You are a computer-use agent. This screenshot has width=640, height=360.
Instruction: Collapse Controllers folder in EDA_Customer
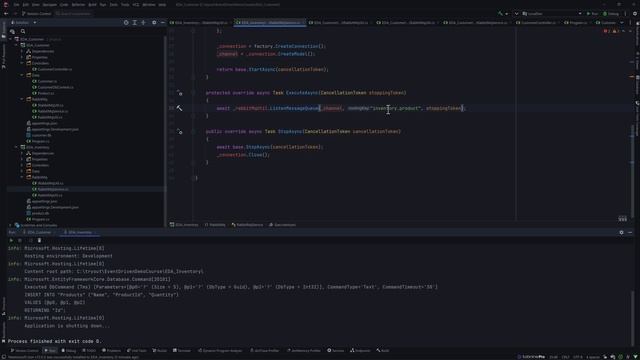22,63
